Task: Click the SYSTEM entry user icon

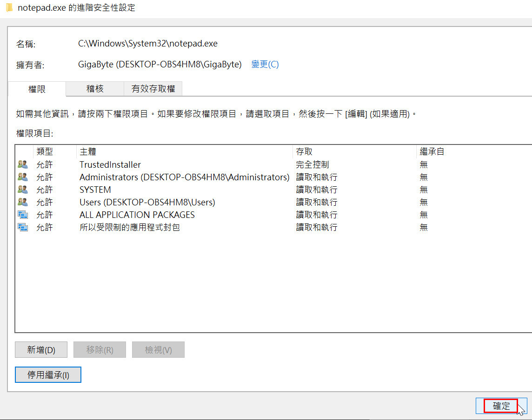Action: pos(22,190)
